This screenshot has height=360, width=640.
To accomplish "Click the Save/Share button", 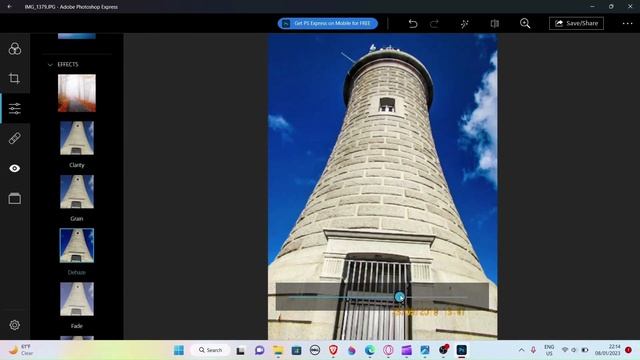I will point(576,23).
